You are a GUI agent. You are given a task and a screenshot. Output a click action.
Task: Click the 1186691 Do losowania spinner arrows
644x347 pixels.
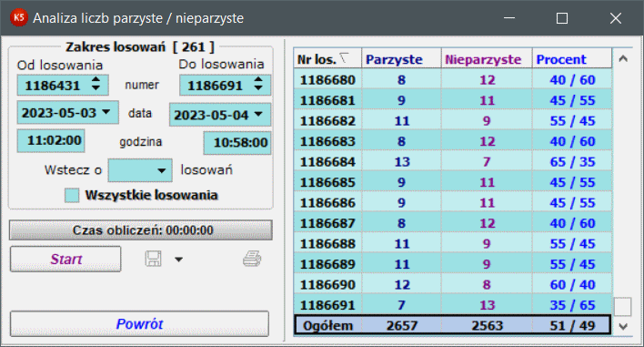[258, 84]
